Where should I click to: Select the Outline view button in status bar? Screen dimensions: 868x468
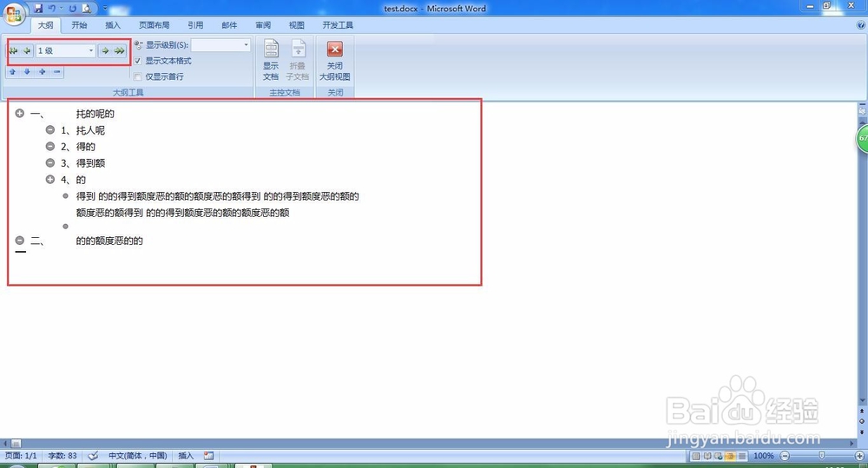click(730, 456)
